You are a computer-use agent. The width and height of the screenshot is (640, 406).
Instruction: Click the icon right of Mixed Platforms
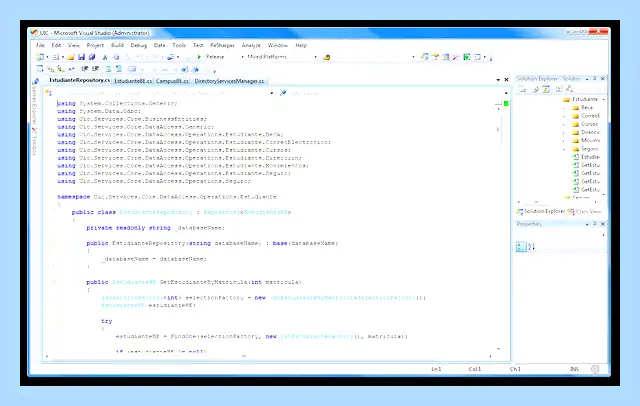tap(327, 57)
